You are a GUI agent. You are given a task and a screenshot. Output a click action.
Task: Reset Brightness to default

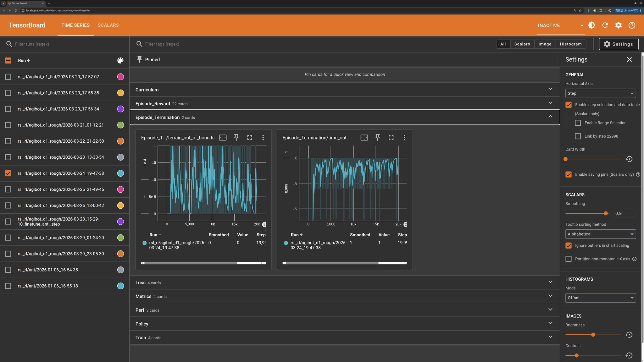tap(629, 335)
